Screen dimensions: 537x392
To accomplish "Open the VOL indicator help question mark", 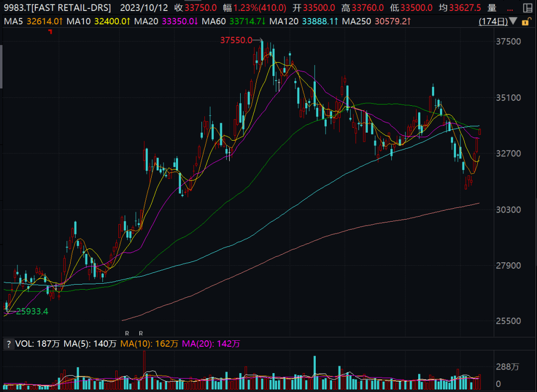I will point(8,344).
